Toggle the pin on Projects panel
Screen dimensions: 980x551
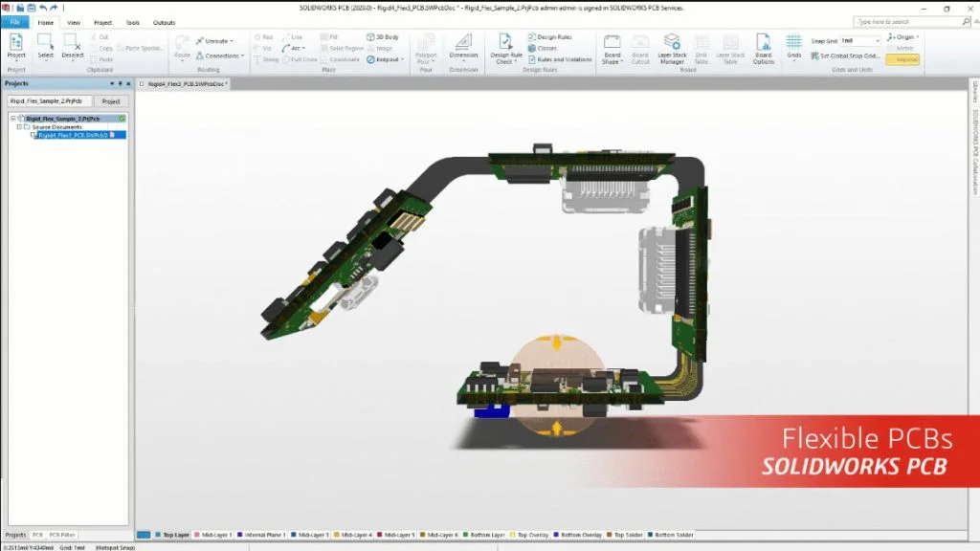[120, 83]
